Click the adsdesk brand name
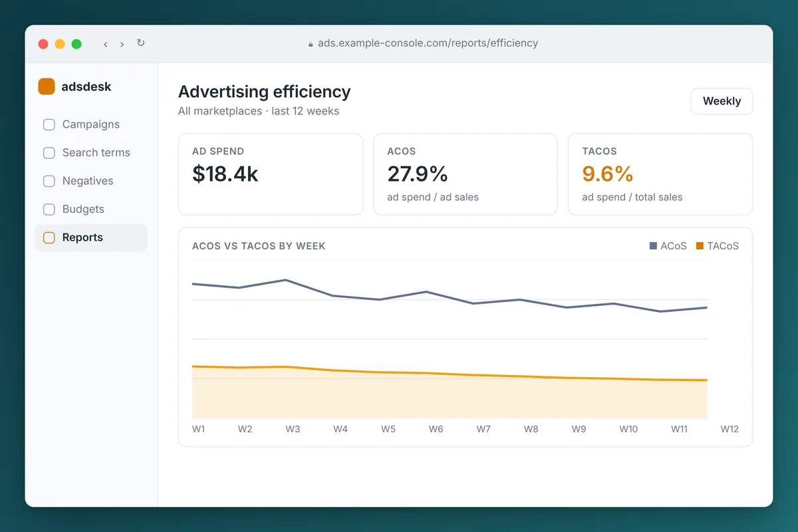The height and width of the screenshot is (532, 798). coord(86,86)
